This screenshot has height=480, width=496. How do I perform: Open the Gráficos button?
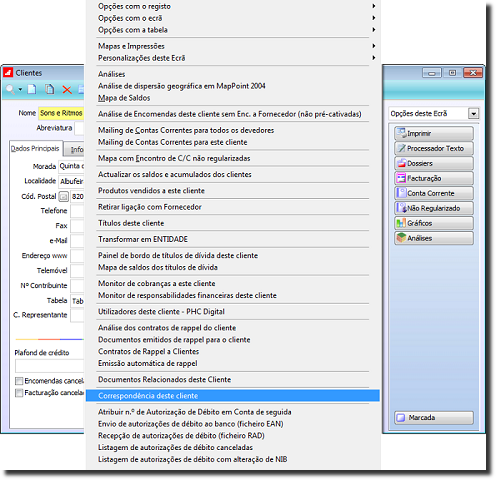coord(434,223)
